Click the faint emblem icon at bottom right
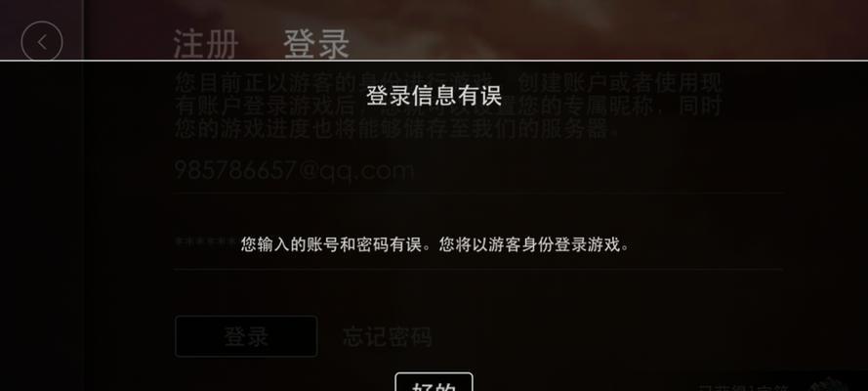 (829, 385)
